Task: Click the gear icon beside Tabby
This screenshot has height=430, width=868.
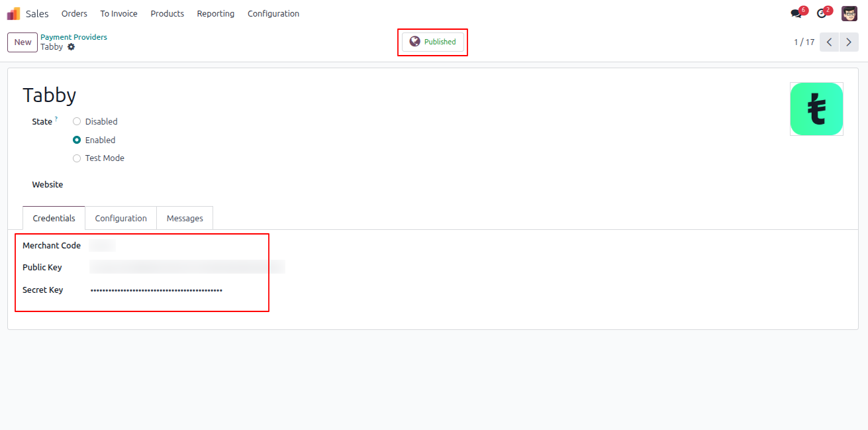Action: coord(71,47)
